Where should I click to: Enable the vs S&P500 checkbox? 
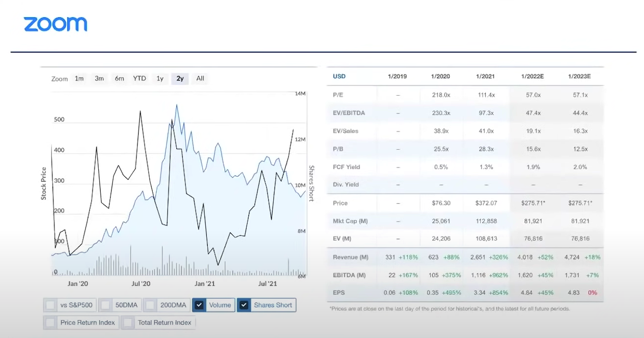point(51,305)
